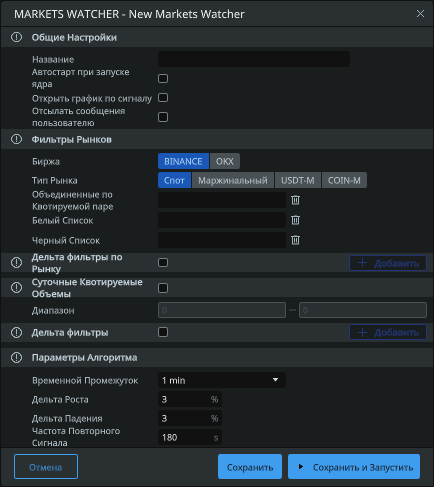Enable Автостарт при запуске ядра checkbox
This screenshot has height=487, width=434.
163,78
